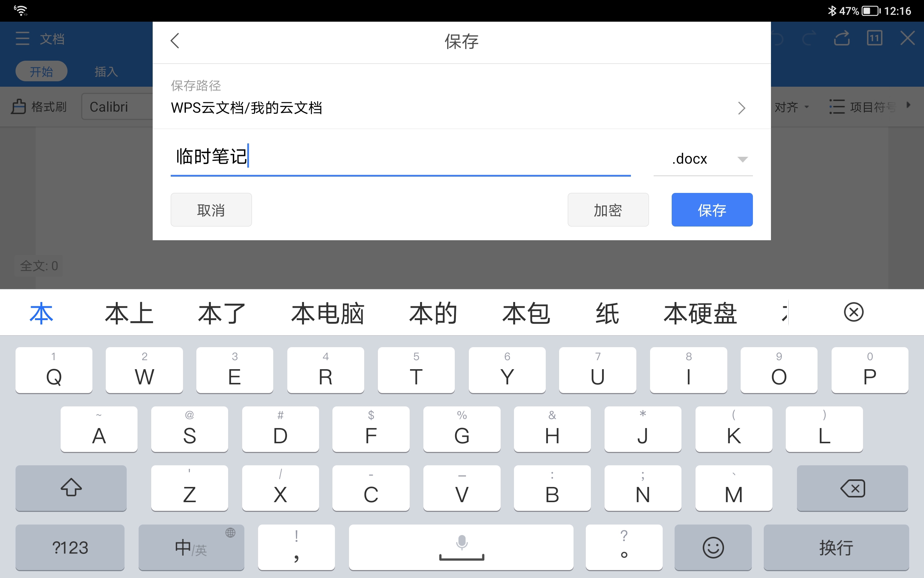The image size is (924, 578).
Task: Tap the D key
Action: tap(280, 428)
